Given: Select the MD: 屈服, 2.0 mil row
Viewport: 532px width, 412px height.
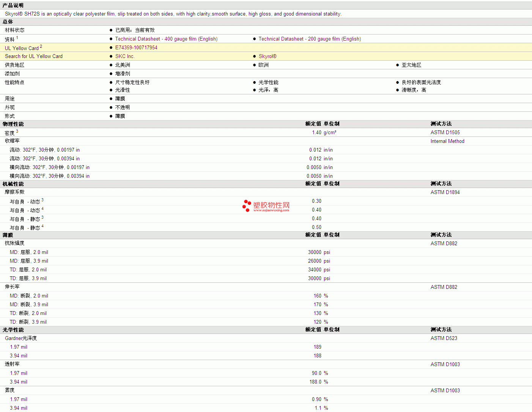Looking at the screenshot, I should coord(266,252).
